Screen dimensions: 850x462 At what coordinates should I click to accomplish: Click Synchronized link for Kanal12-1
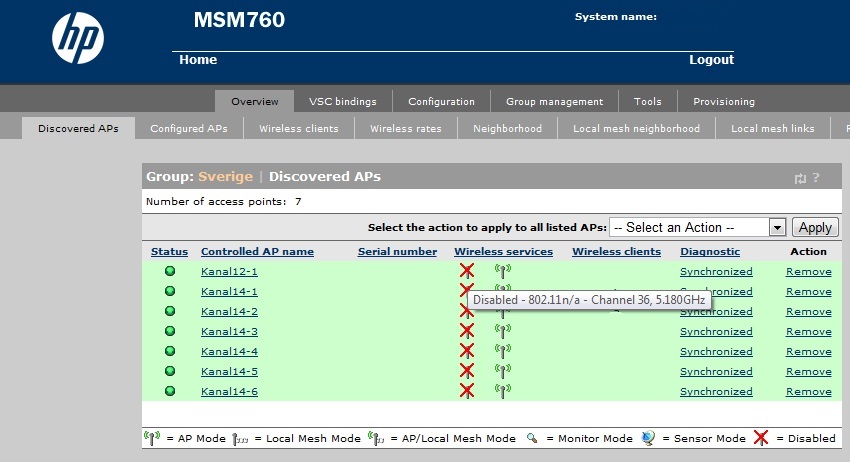coord(716,272)
